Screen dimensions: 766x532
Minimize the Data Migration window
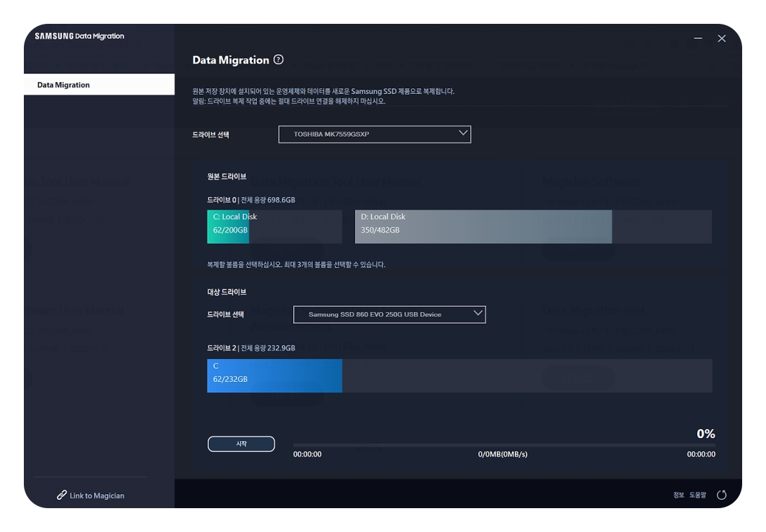698,38
